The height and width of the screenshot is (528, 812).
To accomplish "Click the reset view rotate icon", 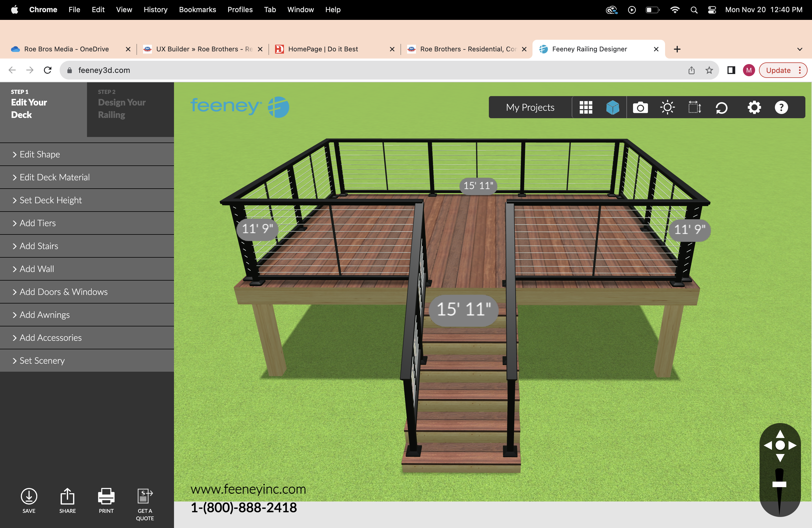I will pos(722,108).
